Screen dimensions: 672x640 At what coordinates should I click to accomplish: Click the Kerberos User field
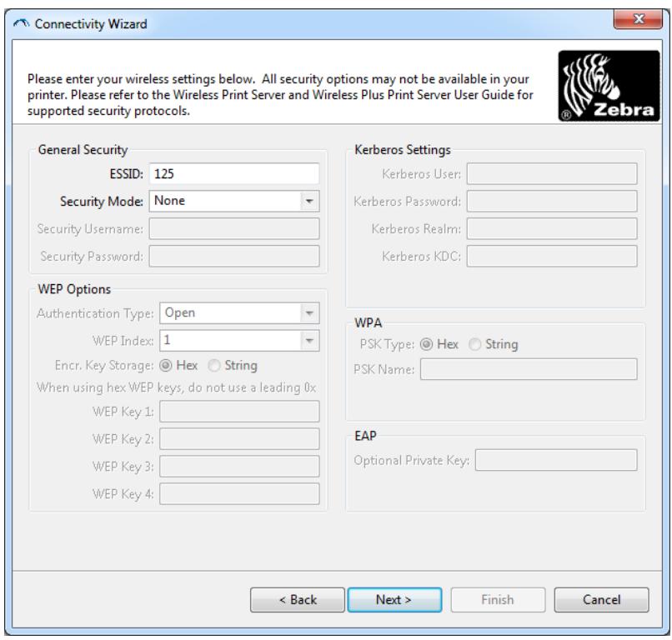click(x=552, y=173)
